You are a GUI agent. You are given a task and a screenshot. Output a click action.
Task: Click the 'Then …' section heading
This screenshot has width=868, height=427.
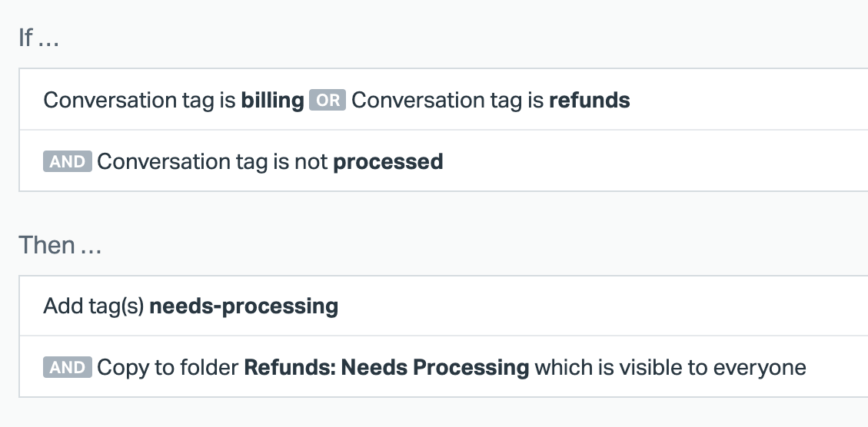pyautogui.click(x=59, y=245)
